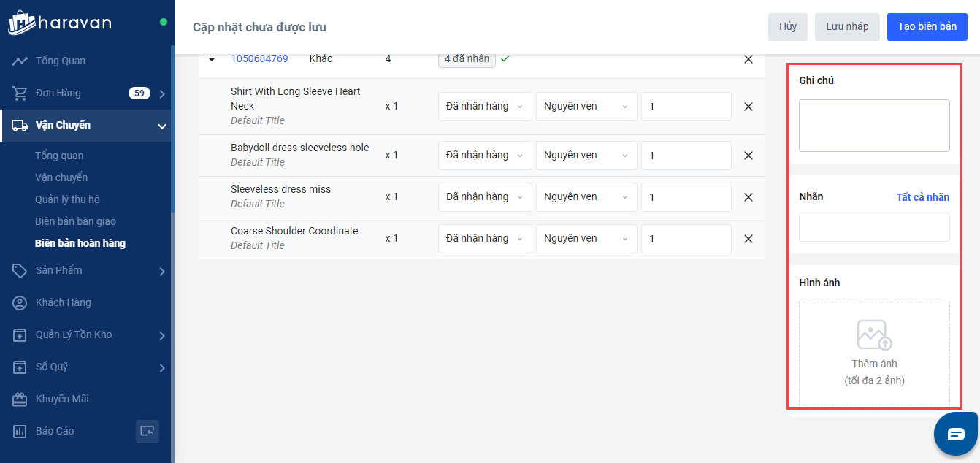980x463 pixels.
Task: Expand the Sản Phẩm sidebar menu
Action: (x=161, y=271)
